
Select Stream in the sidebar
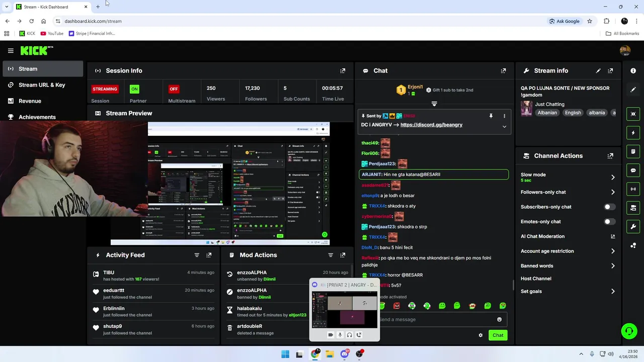point(43,69)
